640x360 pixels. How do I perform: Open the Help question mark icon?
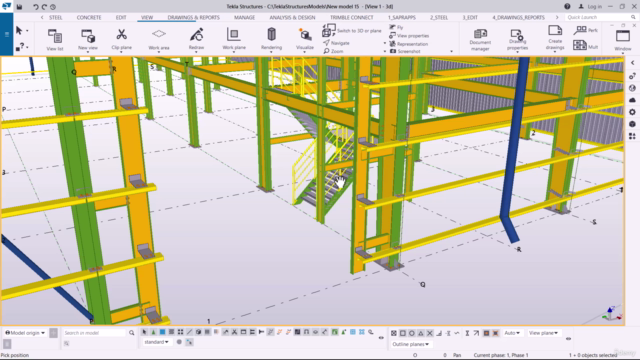coord(567,7)
